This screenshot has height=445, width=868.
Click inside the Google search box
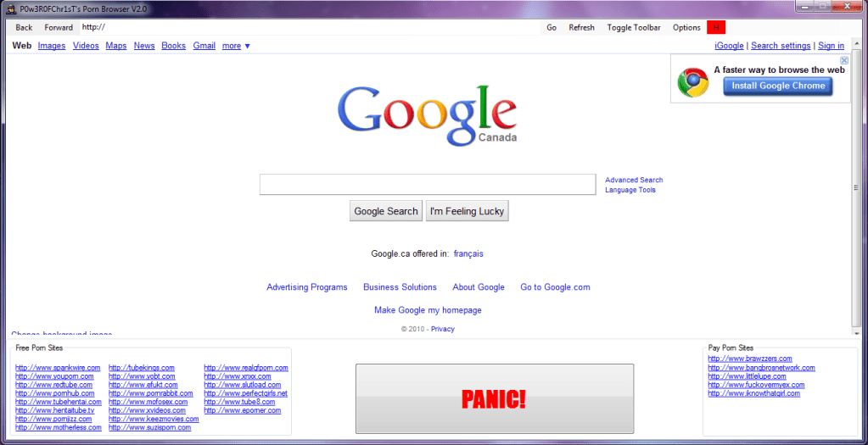pyautogui.click(x=428, y=184)
